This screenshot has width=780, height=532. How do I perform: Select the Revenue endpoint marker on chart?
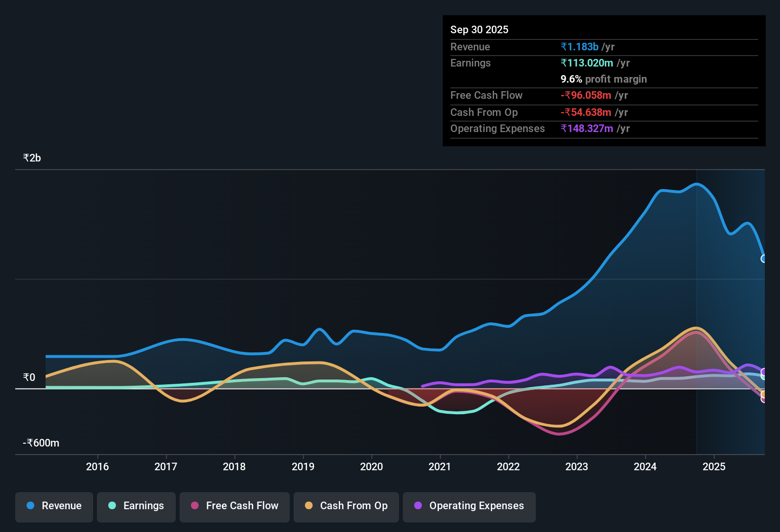(x=764, y=258)
